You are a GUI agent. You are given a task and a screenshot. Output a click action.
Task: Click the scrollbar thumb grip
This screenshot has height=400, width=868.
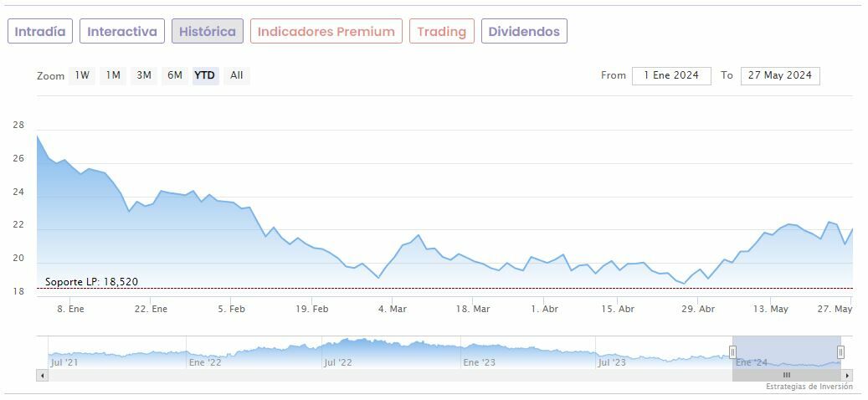(x=786, y=375)
